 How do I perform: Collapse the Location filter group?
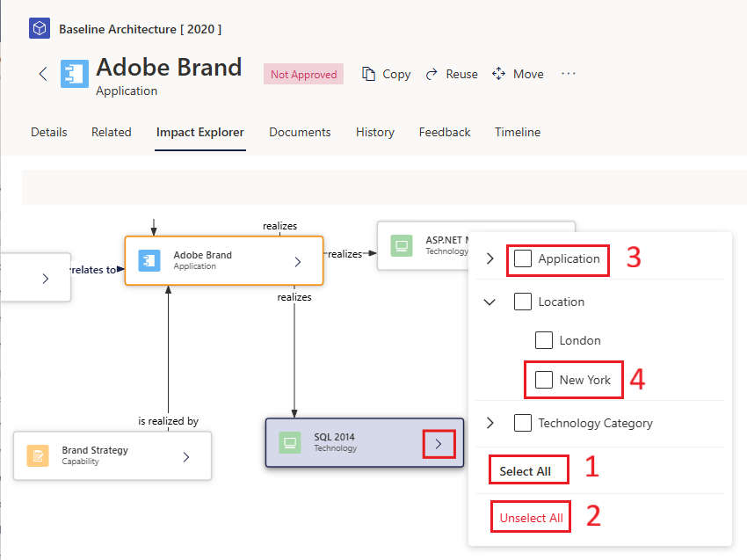pos(490,302)
